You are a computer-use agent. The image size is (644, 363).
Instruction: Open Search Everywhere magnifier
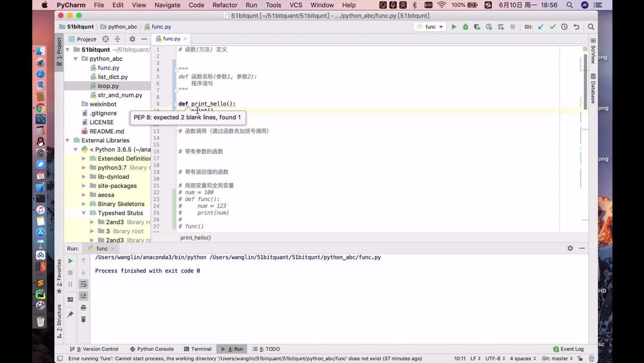[x=591, y=27]
